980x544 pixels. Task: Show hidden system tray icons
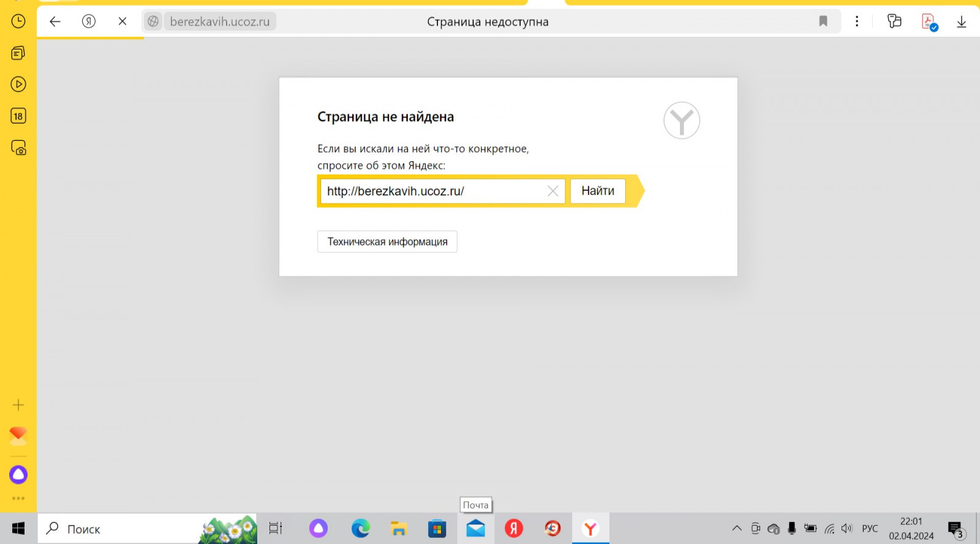[x=737, y=529]
